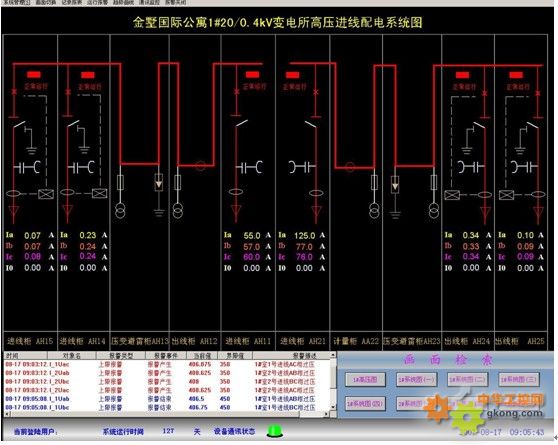
Task: Click the surge arrester symbol in cabinet AH23
Action: pyautogui.click(x=395, y=185)
